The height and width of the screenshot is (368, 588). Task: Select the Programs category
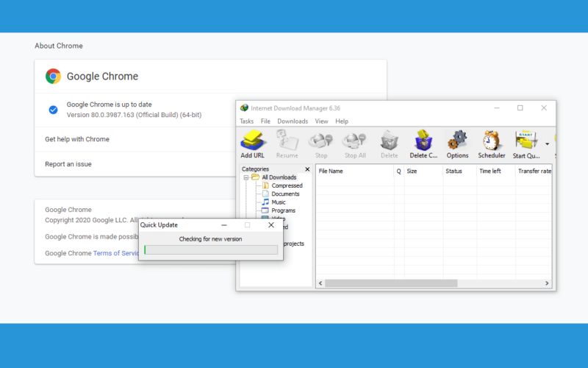283,210
